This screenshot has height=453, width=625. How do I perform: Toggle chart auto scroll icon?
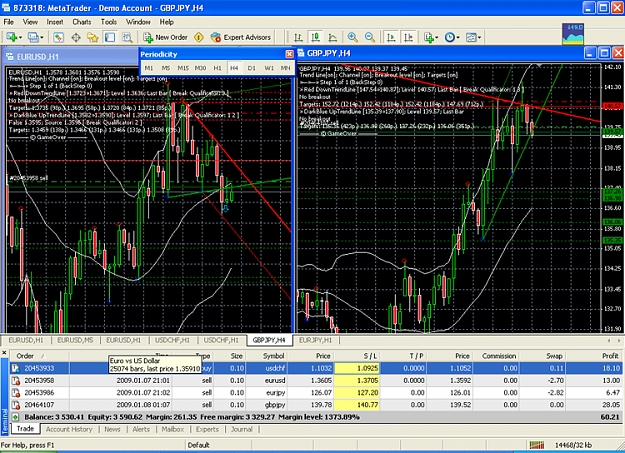coord(391,37)
